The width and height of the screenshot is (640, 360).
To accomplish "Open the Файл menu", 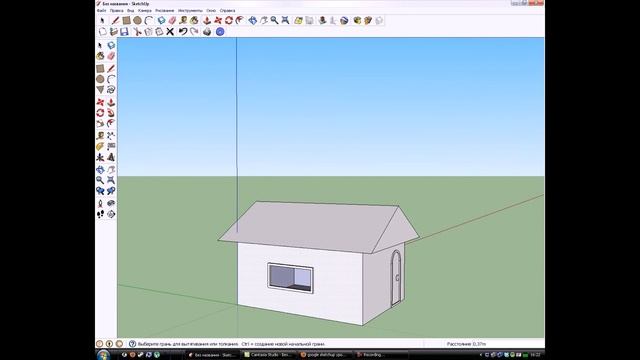I will tap(101, 11).
